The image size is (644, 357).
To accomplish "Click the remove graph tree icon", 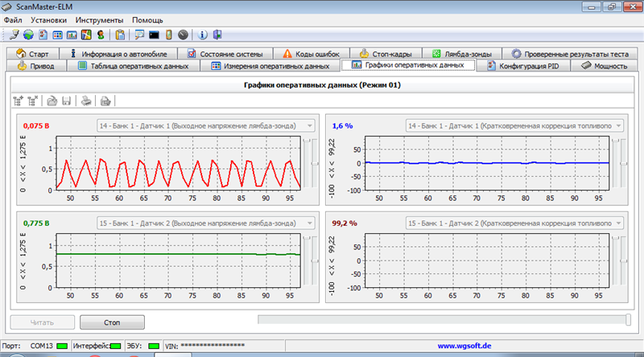I will click(33, 101).
